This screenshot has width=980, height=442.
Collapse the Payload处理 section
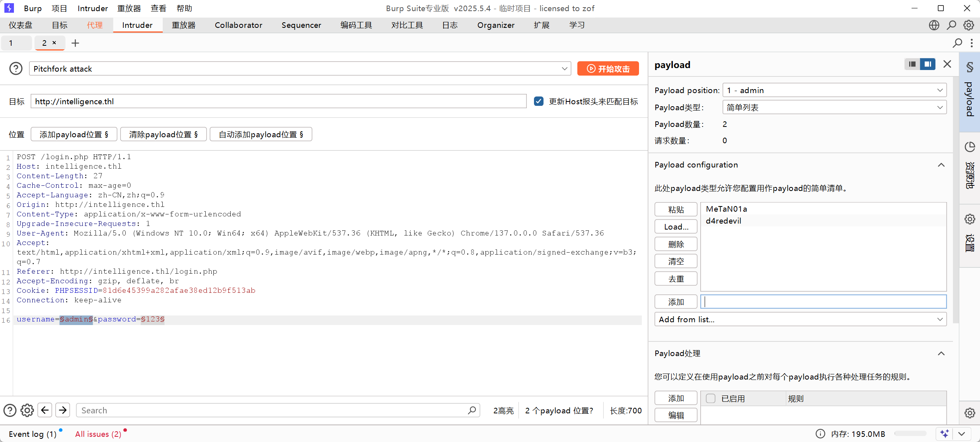coord(941,353)
